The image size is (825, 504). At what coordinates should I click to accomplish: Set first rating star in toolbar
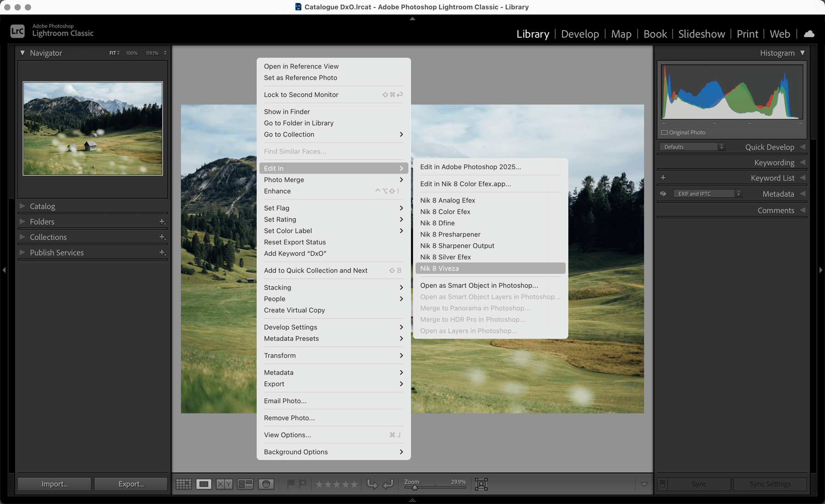click(x=319, y=484)
